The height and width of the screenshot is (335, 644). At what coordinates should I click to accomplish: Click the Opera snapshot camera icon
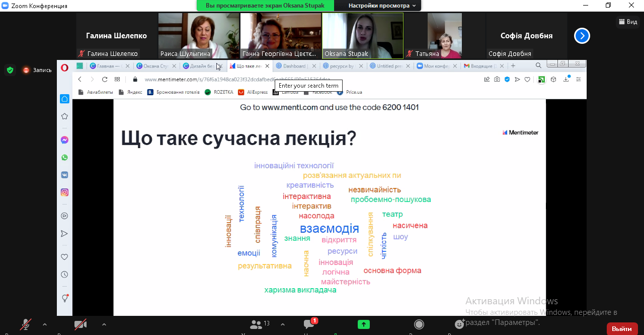click(x=497, y=80)
